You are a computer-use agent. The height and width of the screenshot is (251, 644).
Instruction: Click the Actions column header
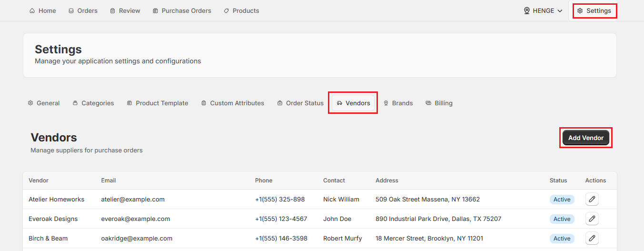point(595,181)
